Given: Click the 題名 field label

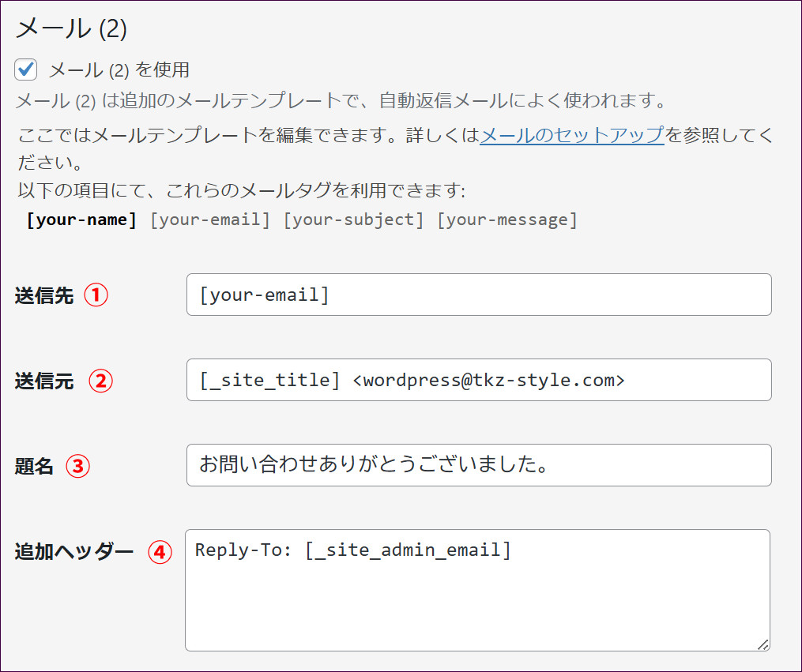Looking at the screenshot, I should [x=34, y=467].
